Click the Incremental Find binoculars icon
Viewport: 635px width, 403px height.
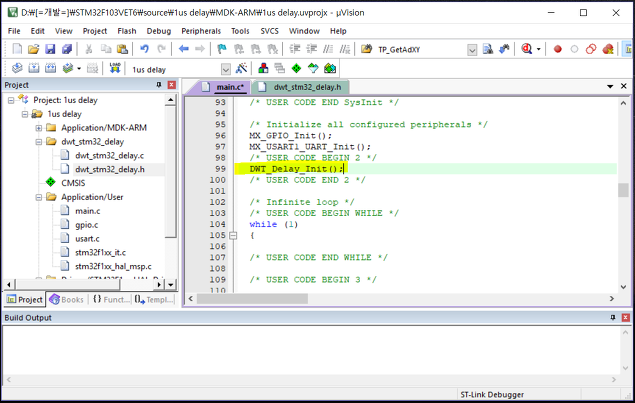click(x=504, y=49)
